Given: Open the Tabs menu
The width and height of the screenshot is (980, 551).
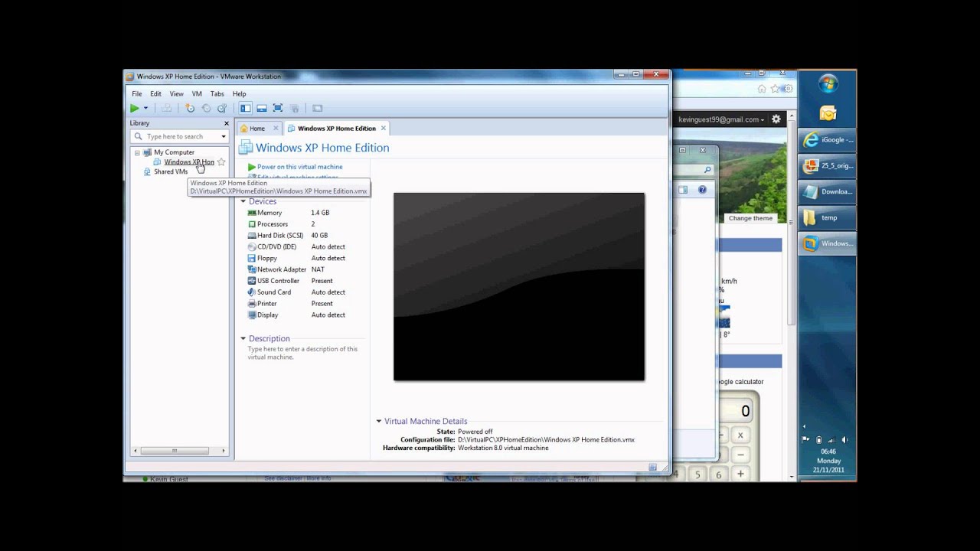Looking at the screenshot, I should tap(217, 93).
